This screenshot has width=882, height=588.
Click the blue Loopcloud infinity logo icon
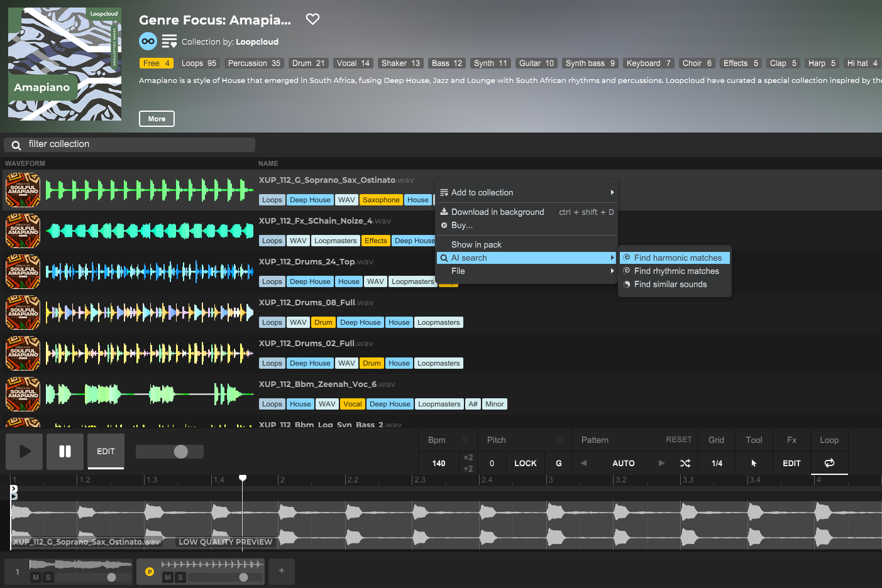(148, 41)
